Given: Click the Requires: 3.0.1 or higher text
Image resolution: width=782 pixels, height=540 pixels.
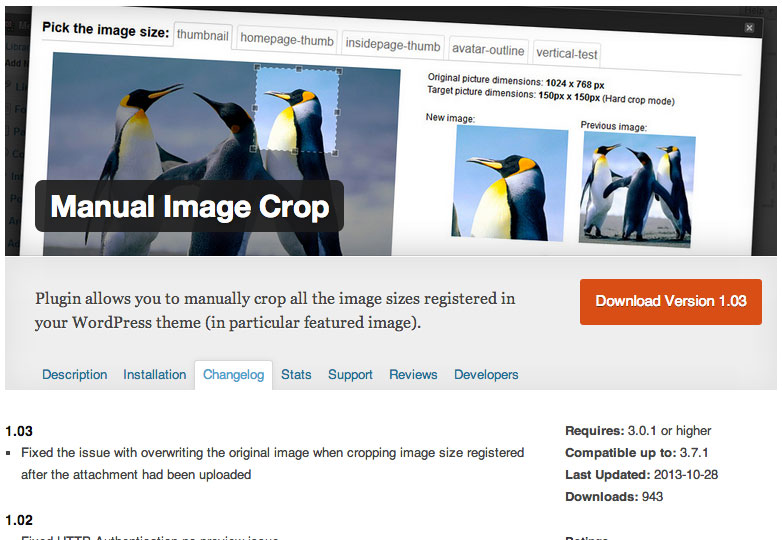Looking at the screenshot, I should point(638,431).
